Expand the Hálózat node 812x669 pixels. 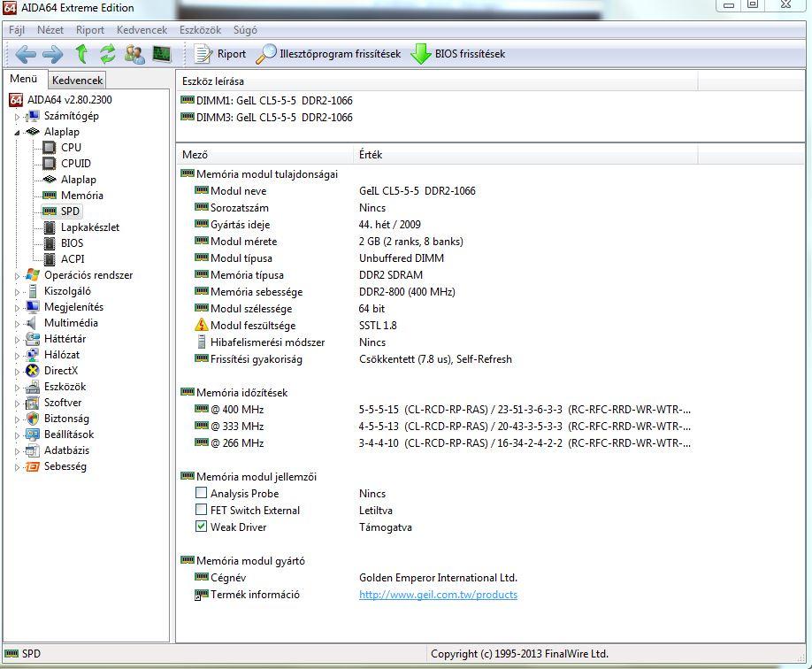[x=17, y=356]
